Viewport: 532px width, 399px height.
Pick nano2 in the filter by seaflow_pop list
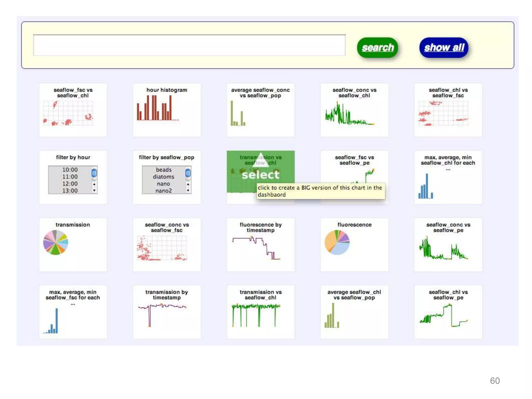pos(163,191)
